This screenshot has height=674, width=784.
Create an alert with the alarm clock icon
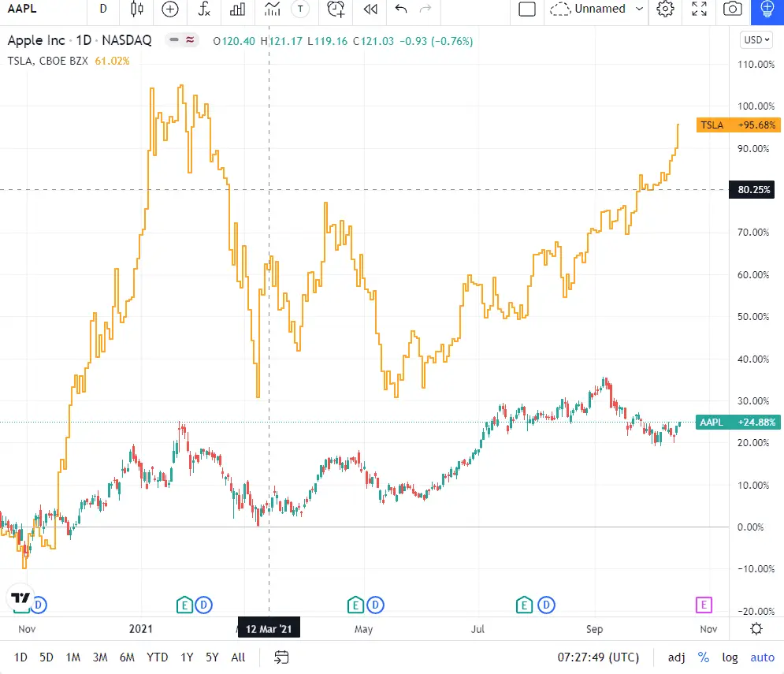pos(336,9)
